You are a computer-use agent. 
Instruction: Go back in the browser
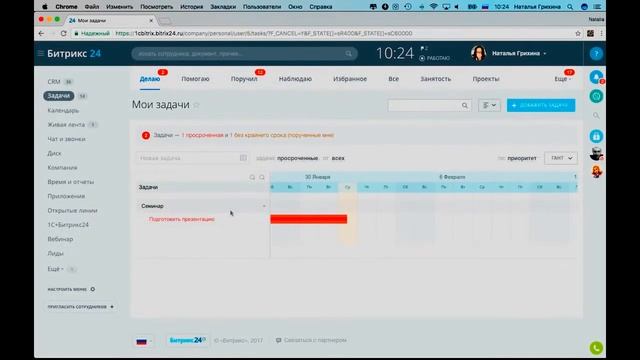click(x=41, y=33)
